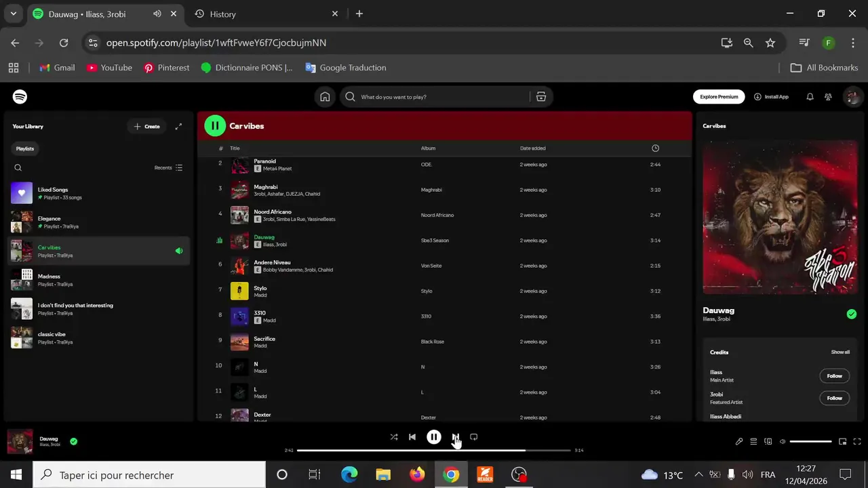
Task: Open Chrome media controls icon
Action: coord(804,43)
